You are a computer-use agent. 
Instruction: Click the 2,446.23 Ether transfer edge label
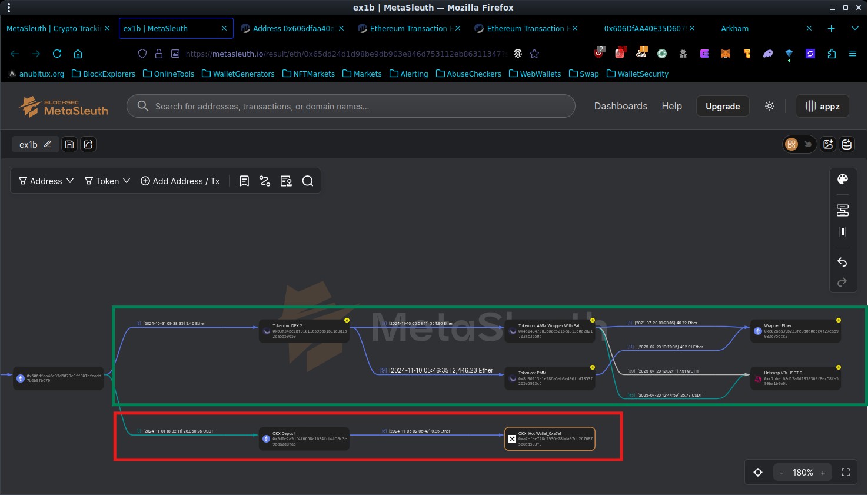(436, 370)
